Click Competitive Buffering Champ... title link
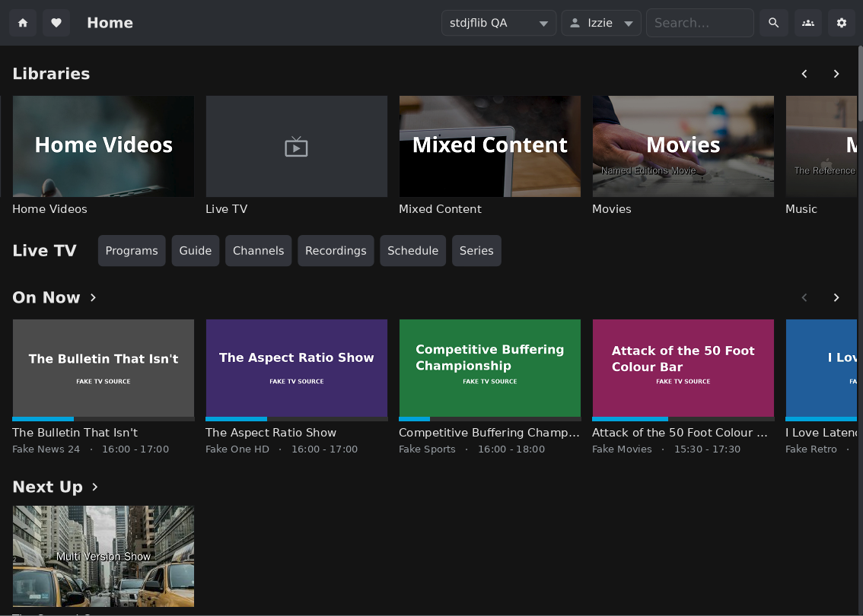 pyautogui.click(x=489, y=433)
